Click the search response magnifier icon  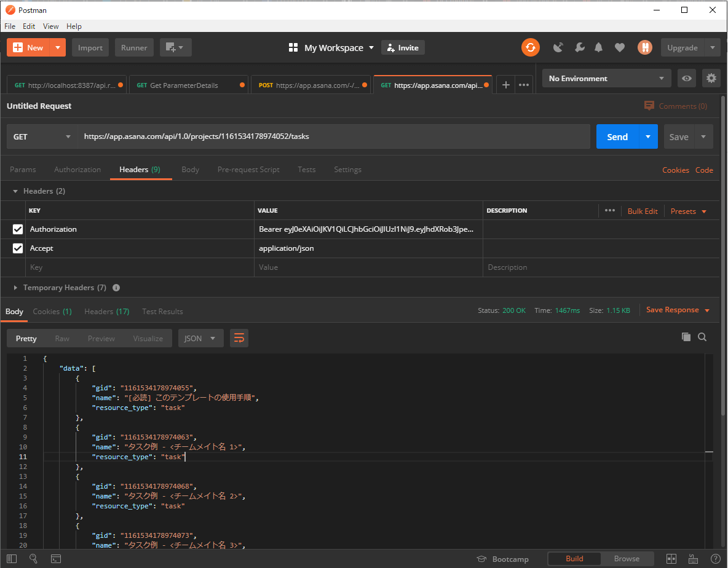click(702, 337)
